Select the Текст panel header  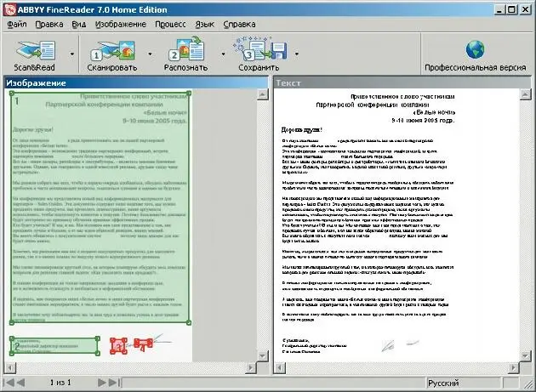tap(400, 82)
